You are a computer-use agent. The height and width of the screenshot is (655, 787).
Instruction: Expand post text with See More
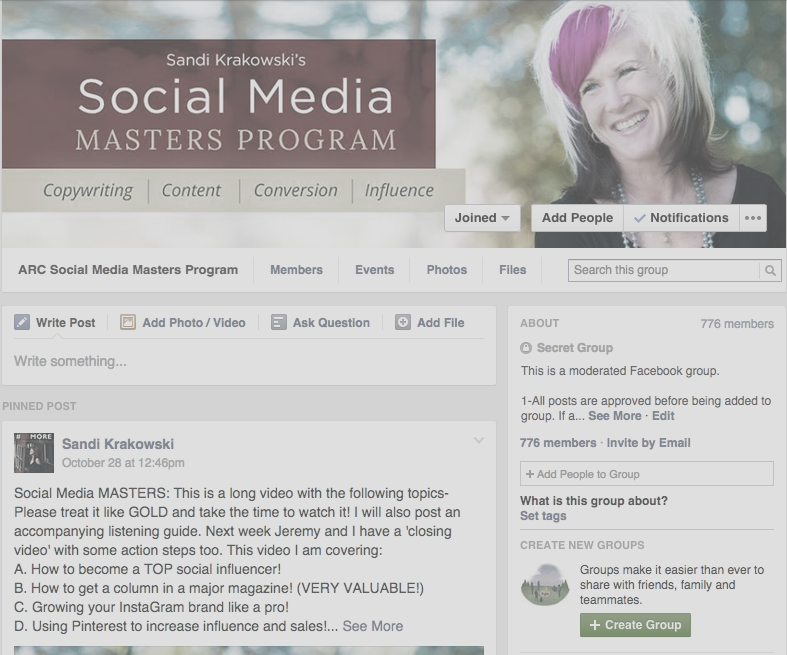(372, 626)
